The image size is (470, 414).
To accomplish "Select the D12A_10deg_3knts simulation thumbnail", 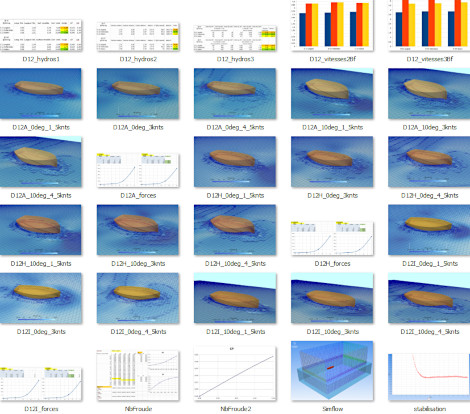I will (x=429, y=93).
